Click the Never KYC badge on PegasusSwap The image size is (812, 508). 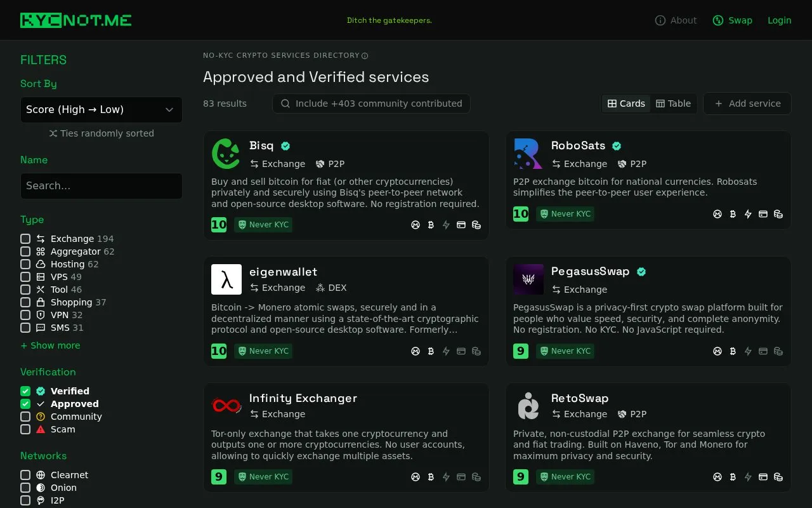(565, 351)
